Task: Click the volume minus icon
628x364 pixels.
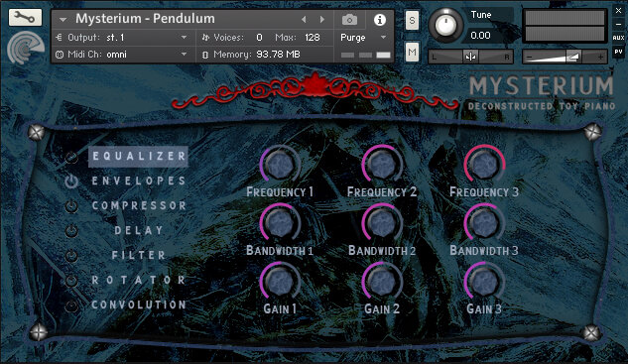Action: pyautogui.click(x=529, y=58)
